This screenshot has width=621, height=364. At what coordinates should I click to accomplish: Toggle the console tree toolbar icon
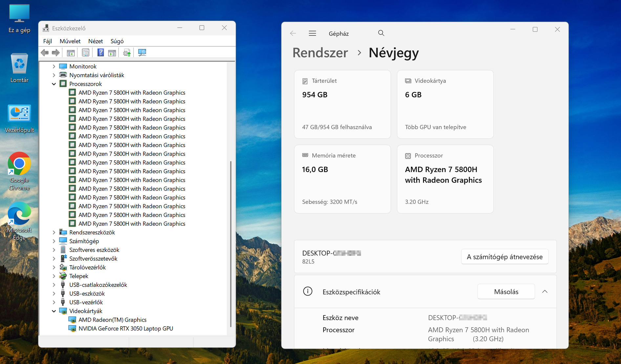click(71, 53)
